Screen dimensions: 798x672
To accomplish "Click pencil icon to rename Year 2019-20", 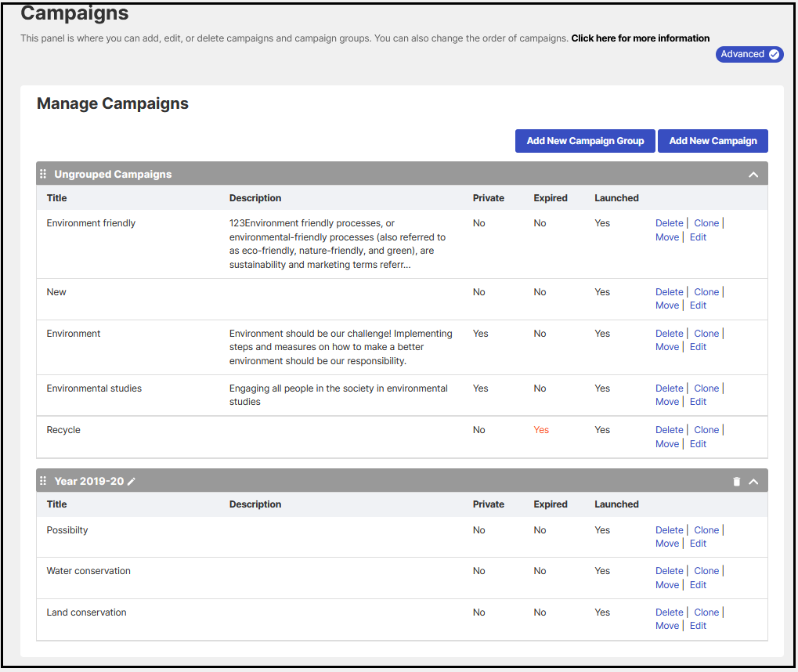I will 132,481.
